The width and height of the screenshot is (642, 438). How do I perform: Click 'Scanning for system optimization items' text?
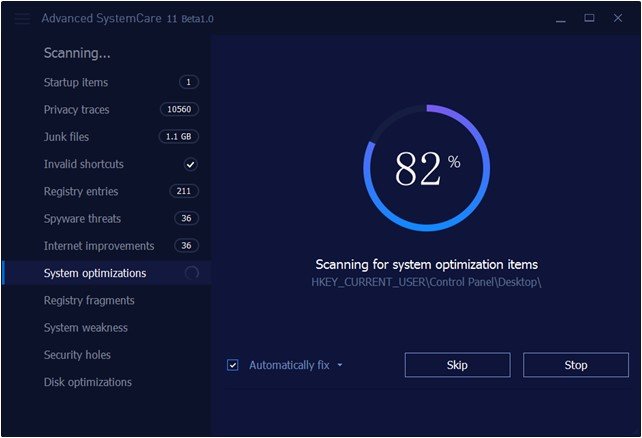pos(427,264)
